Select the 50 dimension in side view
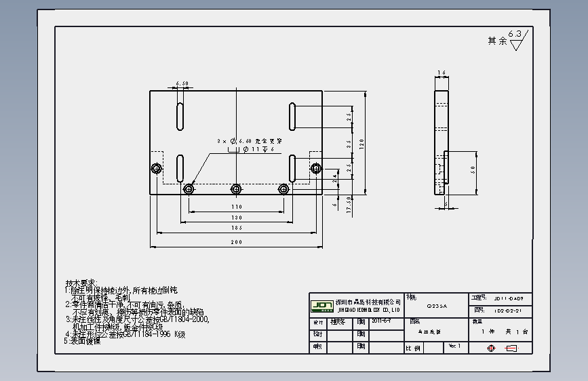The height and width of the screenshot is (381, 588). point(473,170)
